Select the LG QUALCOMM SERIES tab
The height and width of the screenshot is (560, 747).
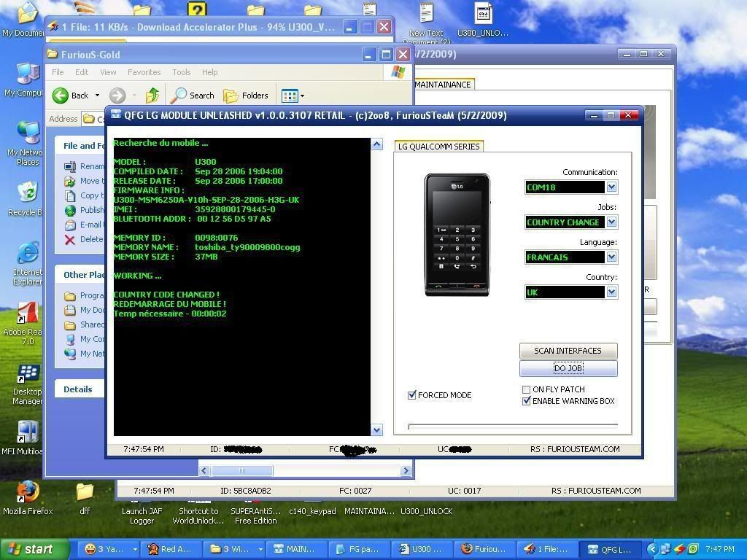pos(438,147)
